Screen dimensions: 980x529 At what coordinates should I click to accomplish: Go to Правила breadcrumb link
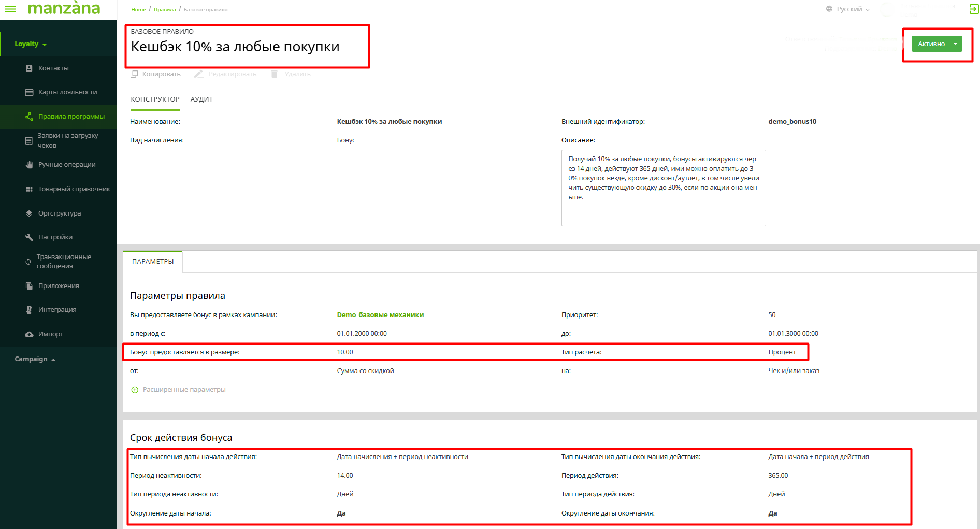point(164,10)
